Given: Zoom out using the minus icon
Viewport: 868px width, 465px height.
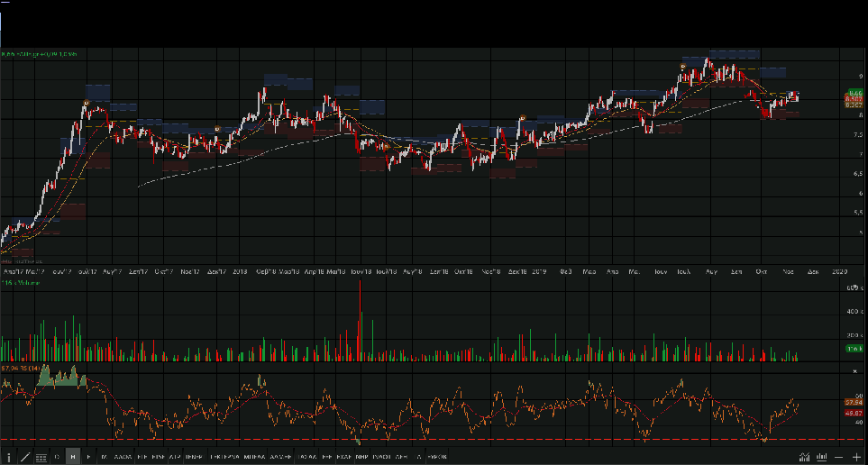Looking at the screenshot, I should [x=839, y=457].
